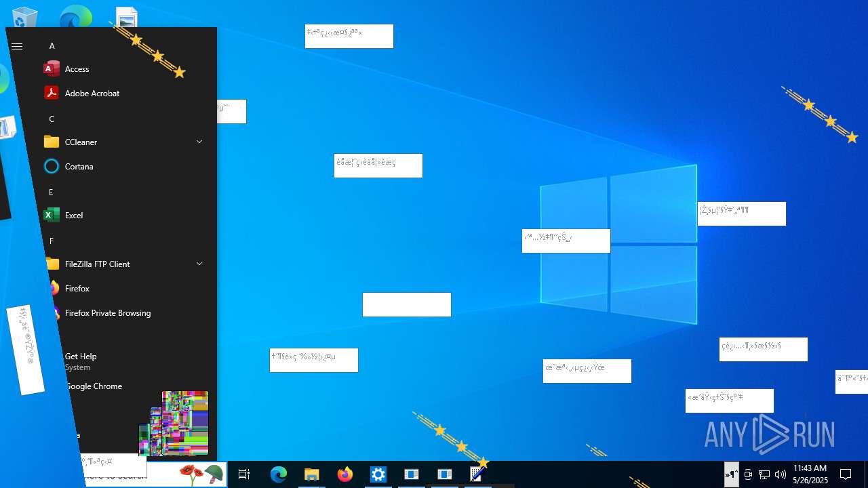Select the Microsoft Edge desktop shortcut

tap(76, 16)
